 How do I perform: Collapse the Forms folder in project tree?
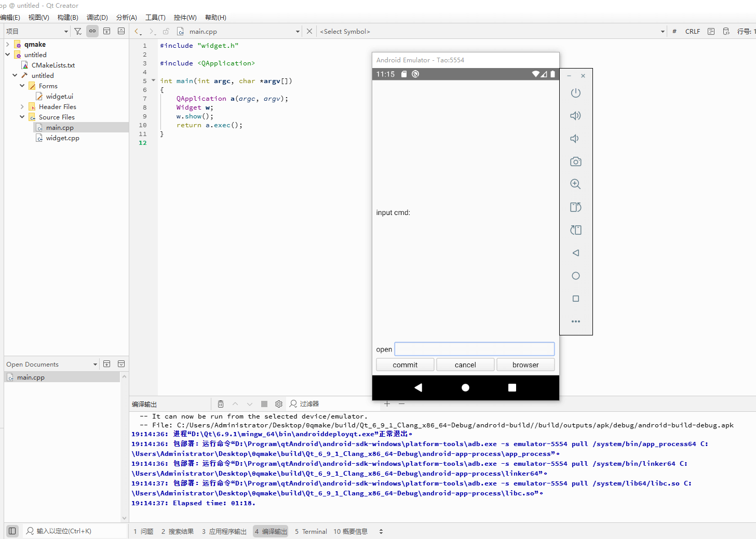[x=22, y=86]
